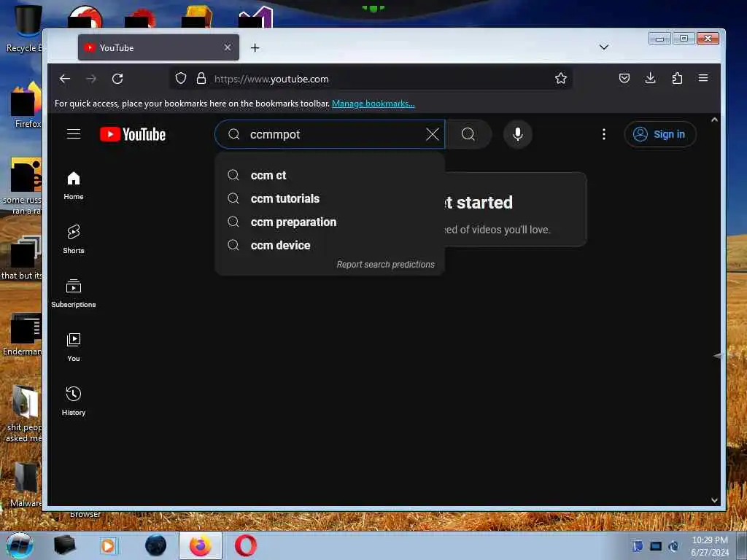
Task: Bookmark this page with the star
Action: 561,78
